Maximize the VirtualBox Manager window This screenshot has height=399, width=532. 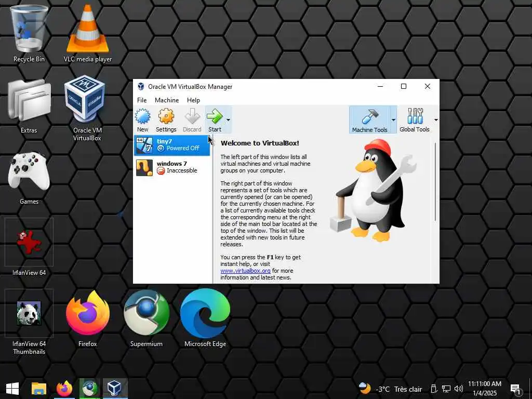pos(403,87)
